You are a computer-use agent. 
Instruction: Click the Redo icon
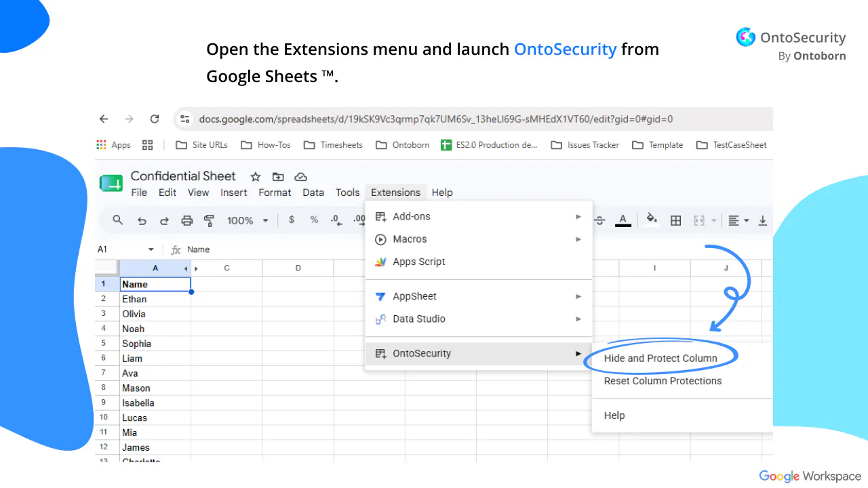(164, 220)
